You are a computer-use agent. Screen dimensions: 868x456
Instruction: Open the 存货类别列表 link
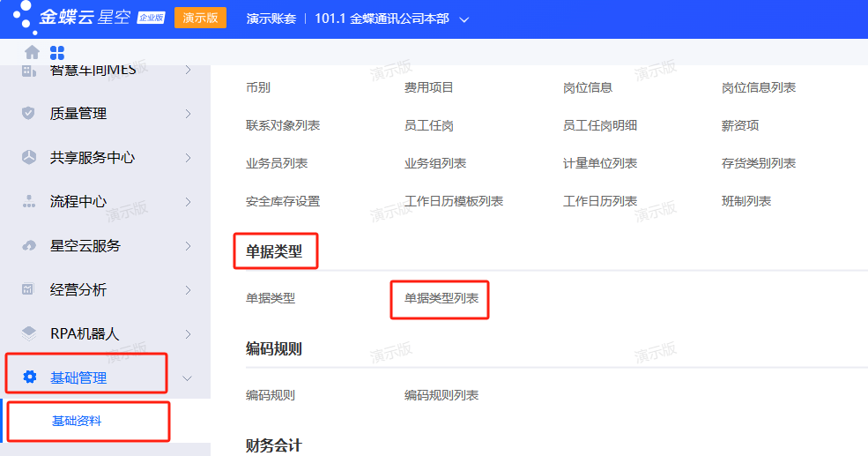click(759, 163)
